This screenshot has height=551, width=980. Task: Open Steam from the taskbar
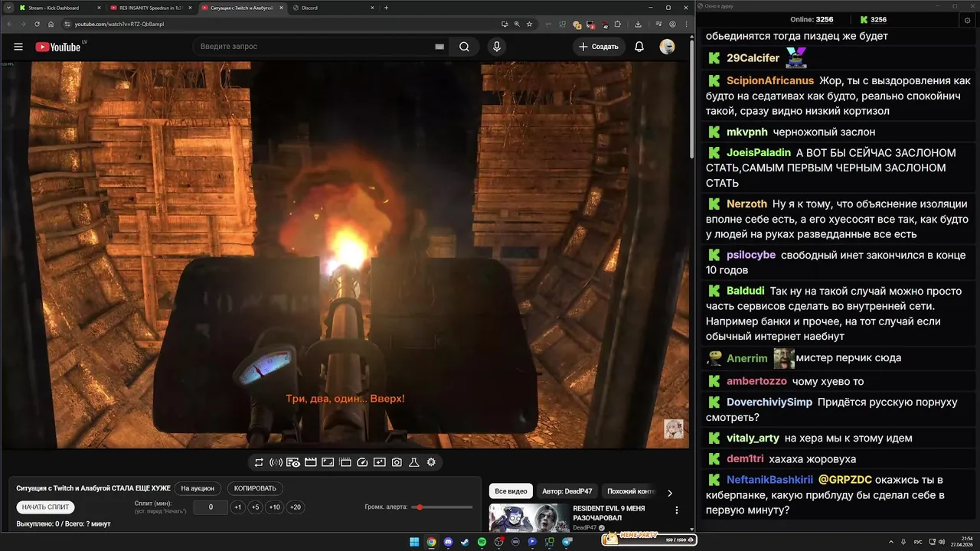click(465, 542)
